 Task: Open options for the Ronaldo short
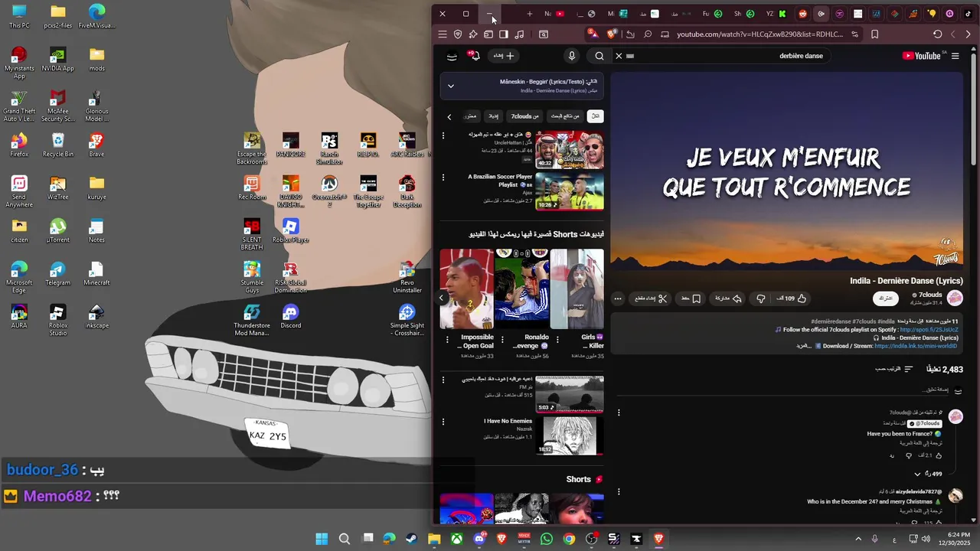pyautogui.click(x=502, y=340)
